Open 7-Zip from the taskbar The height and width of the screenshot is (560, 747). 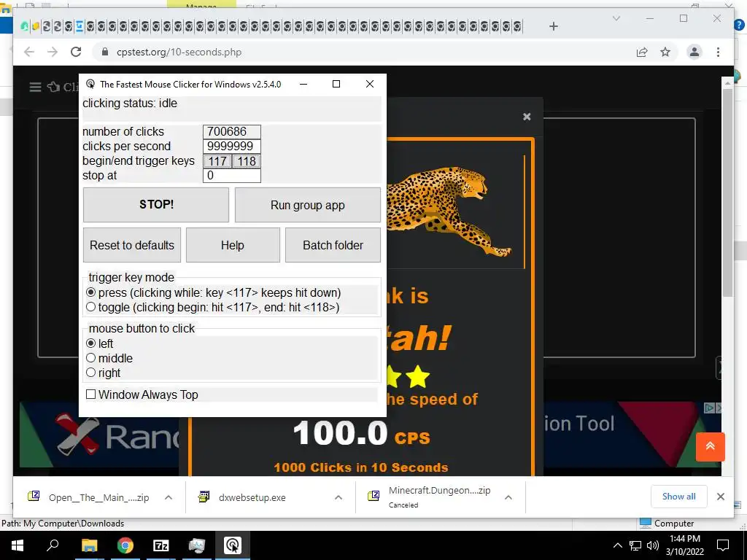click(x=160, y=545)
